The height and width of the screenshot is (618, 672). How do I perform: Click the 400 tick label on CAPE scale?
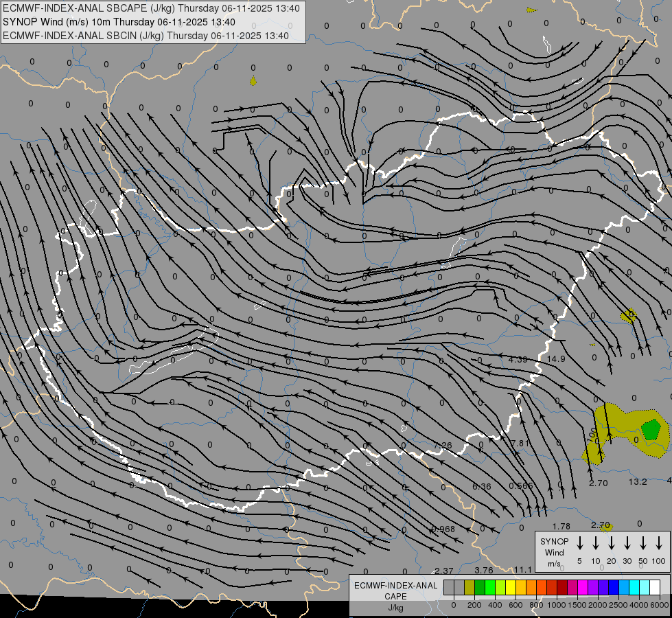495,605
